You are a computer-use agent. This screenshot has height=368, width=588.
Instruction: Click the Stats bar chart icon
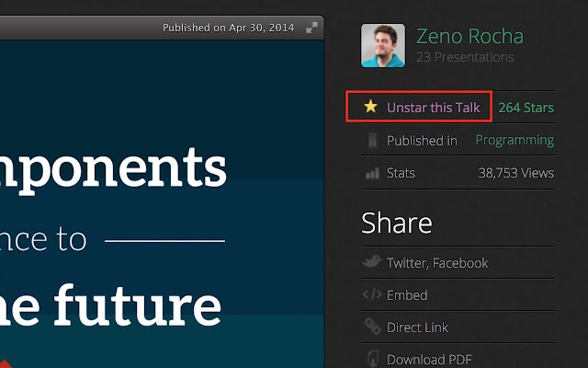(x=371, y=172)
